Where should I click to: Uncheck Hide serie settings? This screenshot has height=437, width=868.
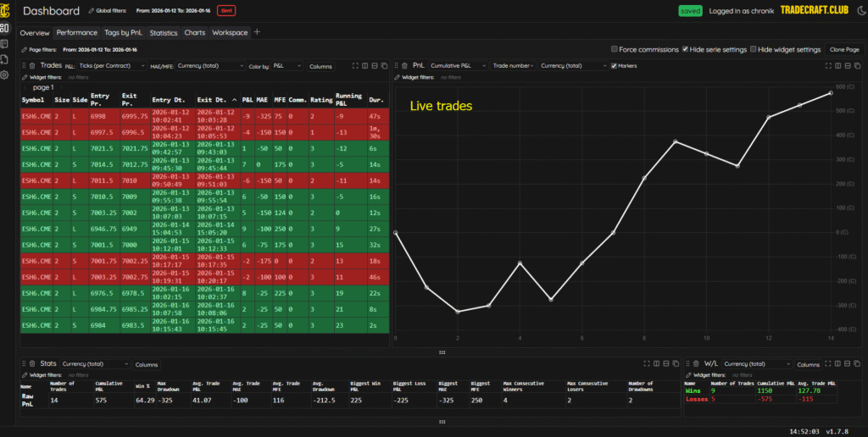point(686,50)
